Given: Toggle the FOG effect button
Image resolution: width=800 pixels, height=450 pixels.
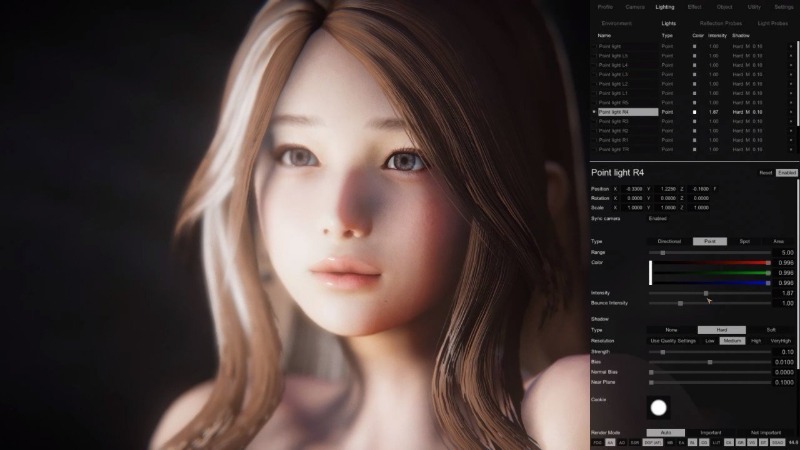Looking at the screenshot, I should click(597, 443).
